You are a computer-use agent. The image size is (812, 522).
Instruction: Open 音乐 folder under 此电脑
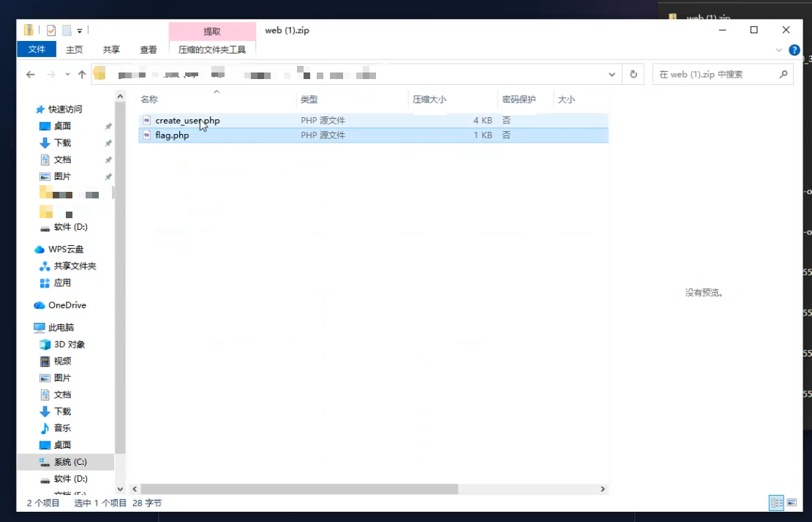pos(62,428)
